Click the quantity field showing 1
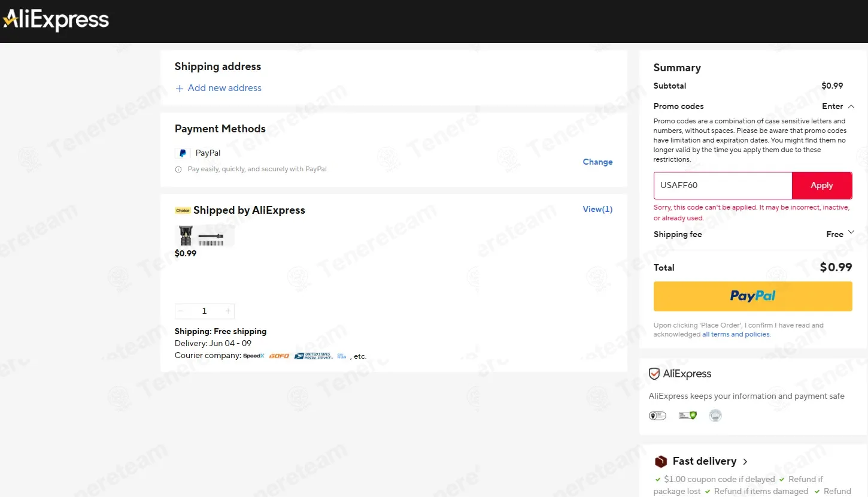 204,311
